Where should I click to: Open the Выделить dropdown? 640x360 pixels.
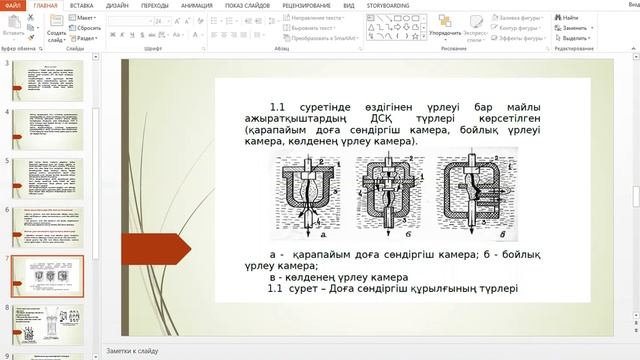[x=573, y=38]
